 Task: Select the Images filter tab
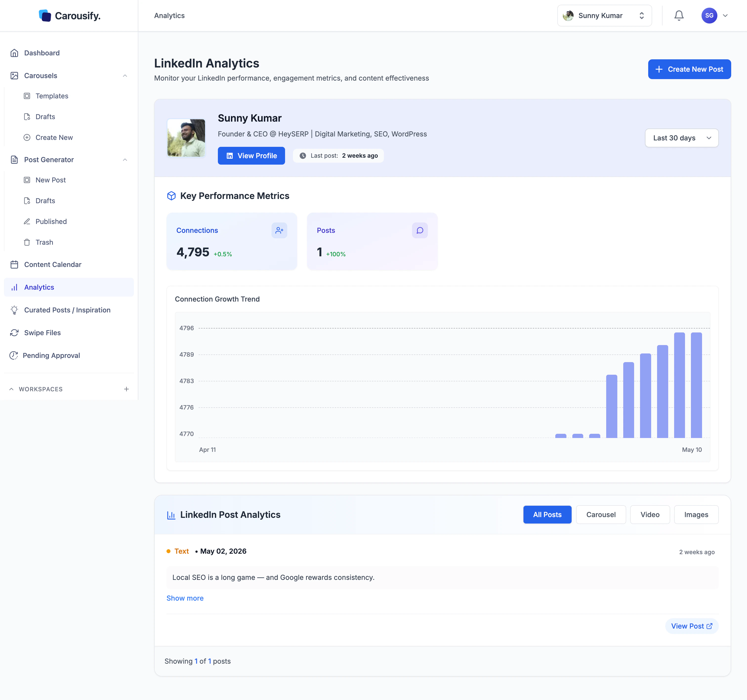(696, 515)
